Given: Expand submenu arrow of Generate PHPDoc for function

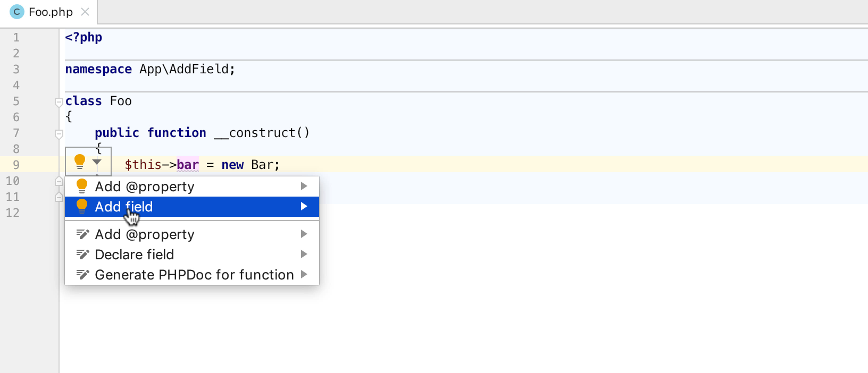Looking at the screenshot, I should pyautogui.click(x=304, y=274).
